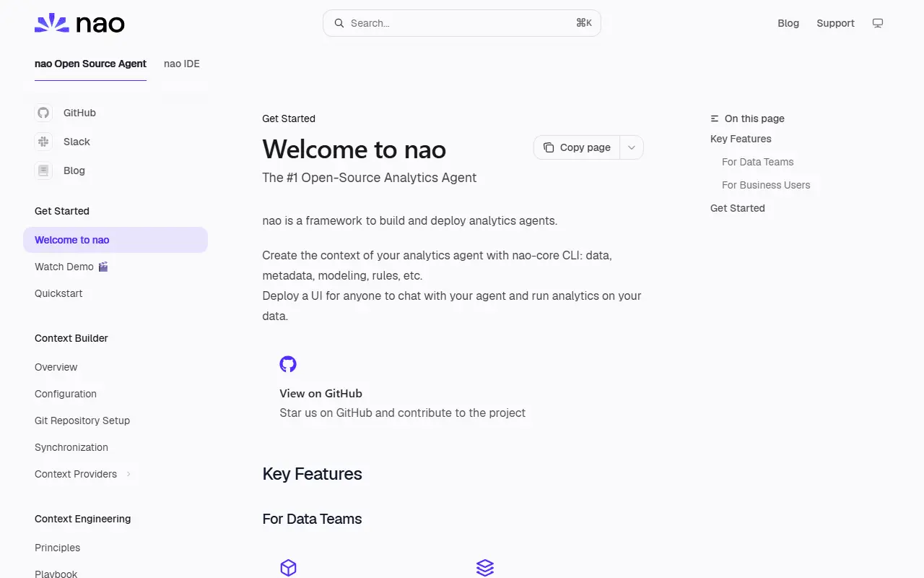The height and width of the screenshot is (578, 924).
Task: Click the GitHub octocat icon on the card
Action: click(x=288, y=364)
